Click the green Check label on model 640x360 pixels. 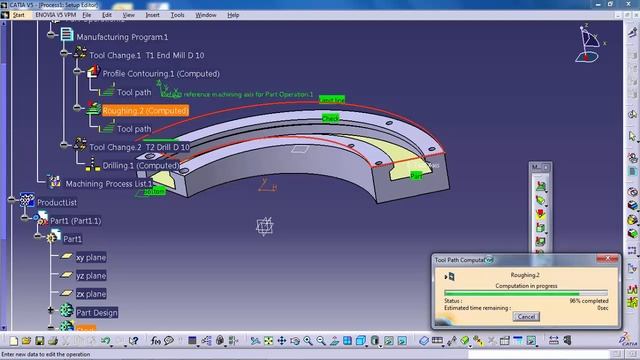(330, 118)
